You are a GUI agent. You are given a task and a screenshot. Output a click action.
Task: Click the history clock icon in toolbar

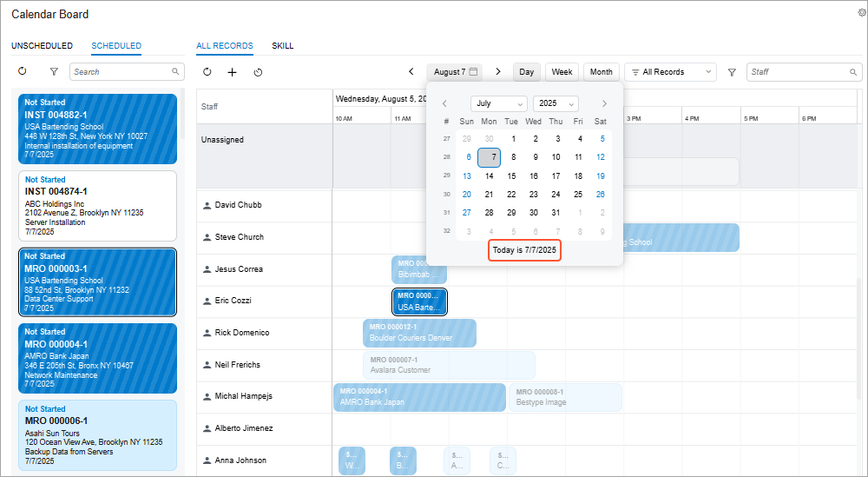point(258,72)
